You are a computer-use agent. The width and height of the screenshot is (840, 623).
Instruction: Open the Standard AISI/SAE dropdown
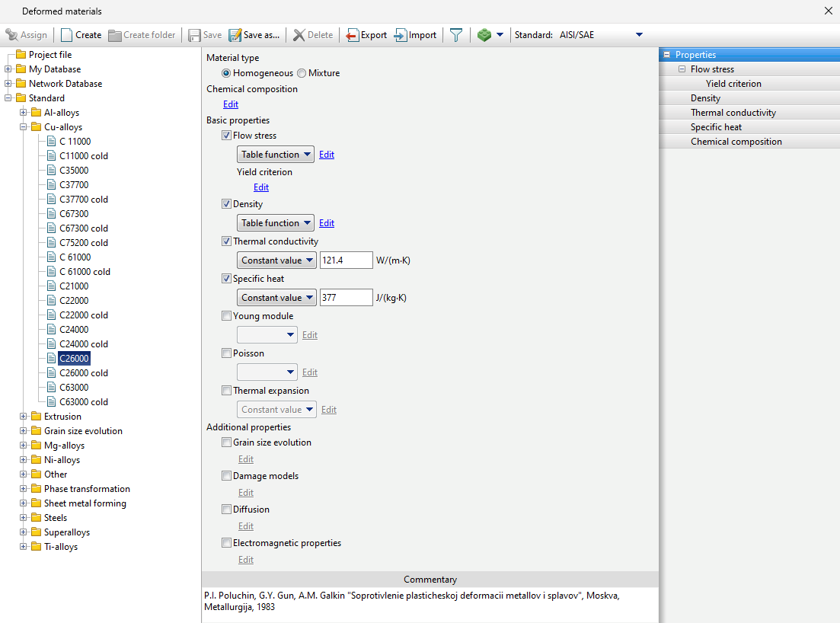click(x=639, y=35)
